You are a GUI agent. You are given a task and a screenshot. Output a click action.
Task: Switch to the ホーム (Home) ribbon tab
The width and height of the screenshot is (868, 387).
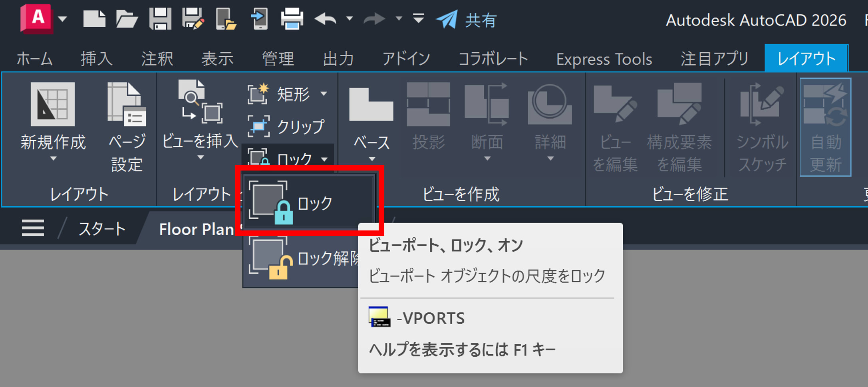click(x=34, y=59)
